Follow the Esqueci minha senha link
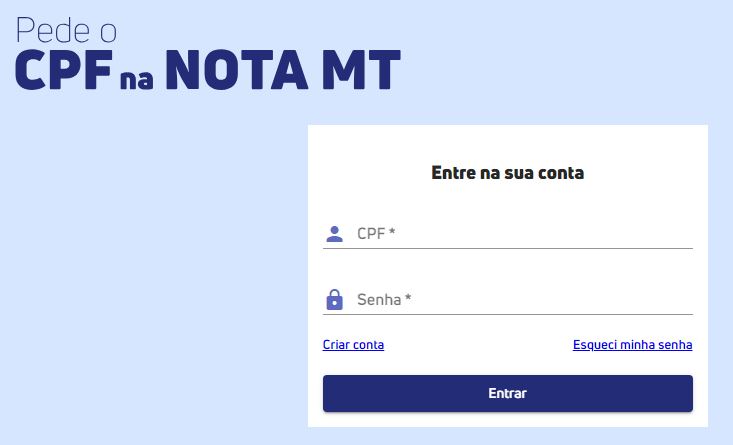The height and width of the screenshot is (445, 733). pos(632,345)
